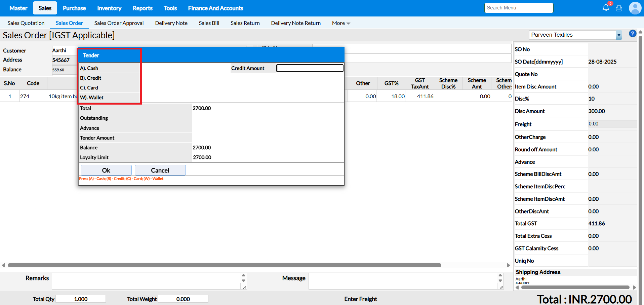
Task: Open the Sales Bill tab
Action: point(209,23)
